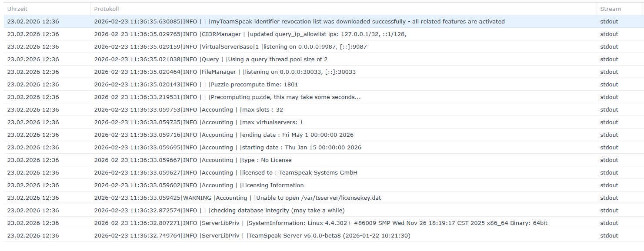Select the FileManager listening on 30033 row

point(225,72)
